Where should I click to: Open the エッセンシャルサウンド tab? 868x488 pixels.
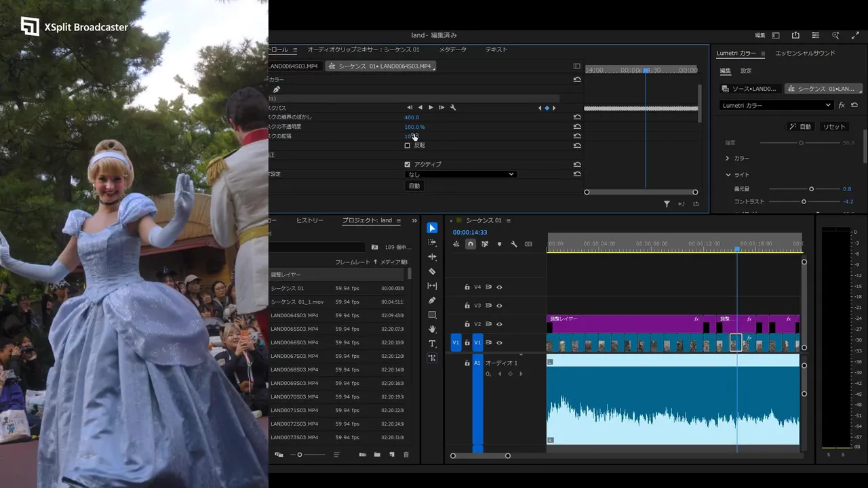805,54
